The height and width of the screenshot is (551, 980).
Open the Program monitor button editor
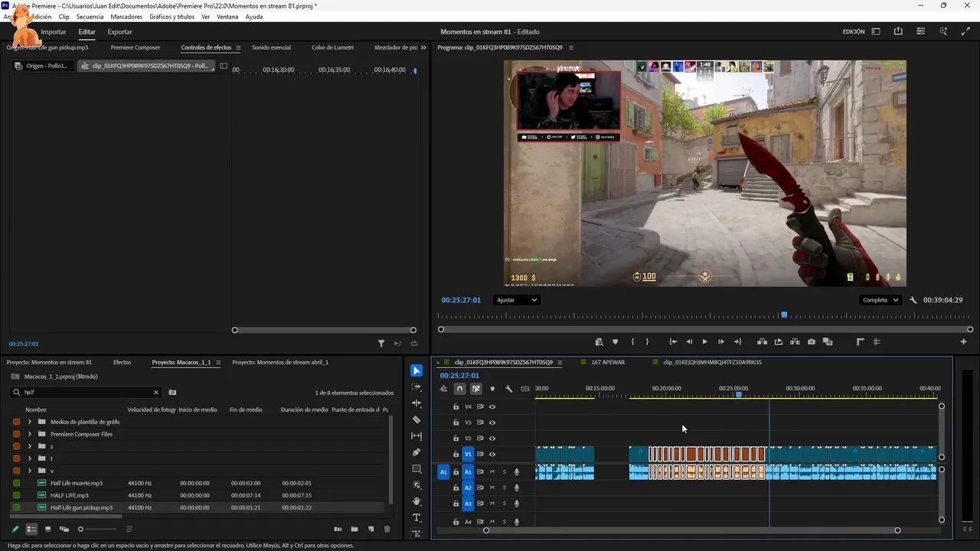pos(963,342)
